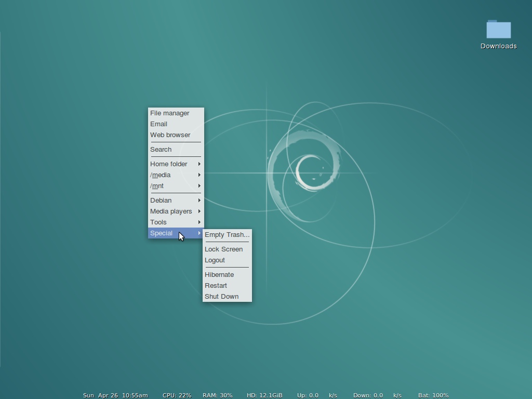The height and width of the screenshot is (399, 532).
Task: Select Search in the menu
Action: click(176, 150)
